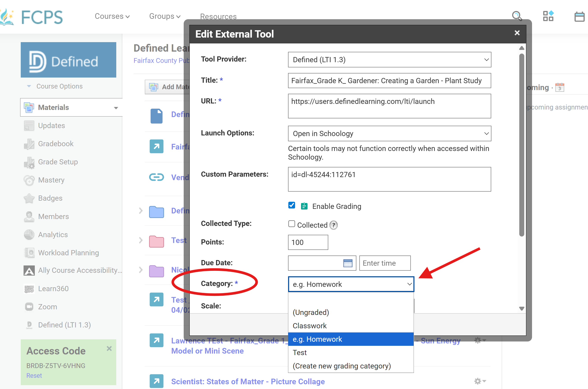Screen dimensions: 588x389
Task: Click the Points input field
Action: (308, 242)
